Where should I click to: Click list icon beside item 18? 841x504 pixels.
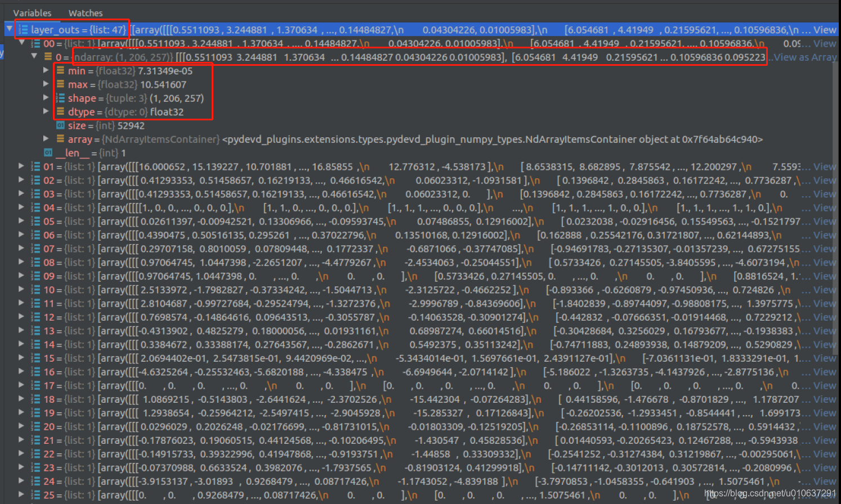coord(35,399)
